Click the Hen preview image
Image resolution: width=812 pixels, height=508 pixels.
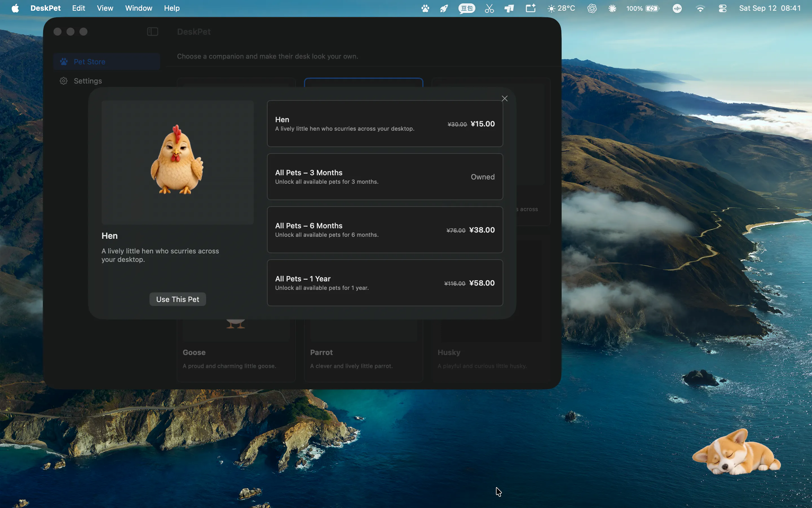point(178,162)
